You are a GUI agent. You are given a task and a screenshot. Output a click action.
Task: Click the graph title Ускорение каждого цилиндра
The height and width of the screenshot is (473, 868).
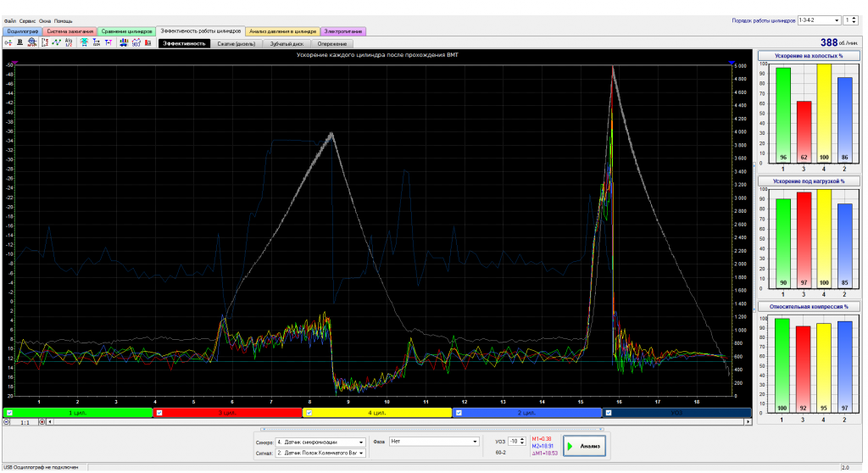377,55
